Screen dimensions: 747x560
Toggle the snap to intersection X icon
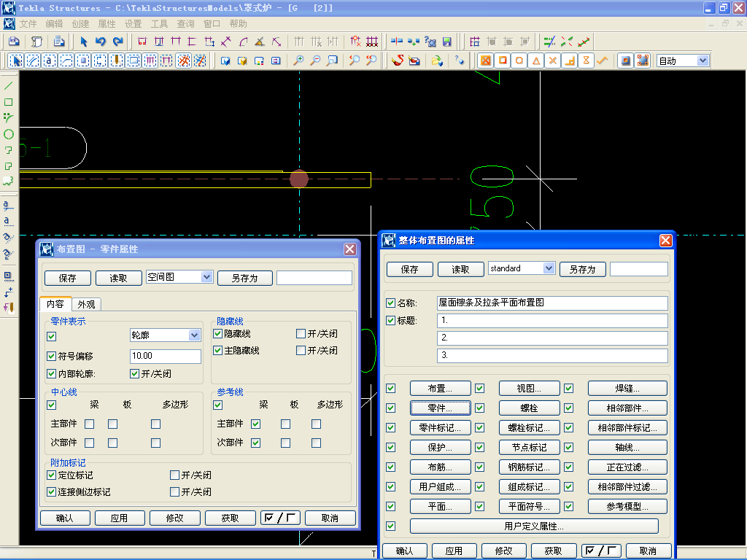coord(553,61)
